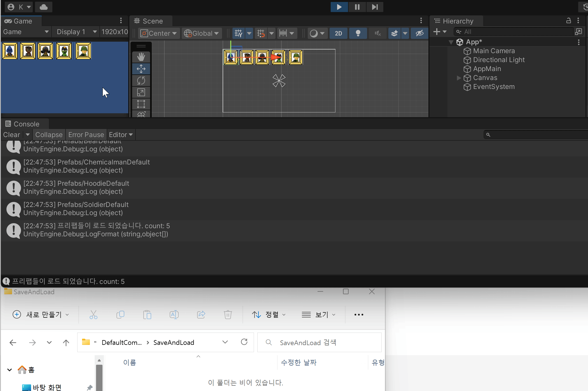
Task: Toggle 2D view mode in Scene
Action: 338,33
